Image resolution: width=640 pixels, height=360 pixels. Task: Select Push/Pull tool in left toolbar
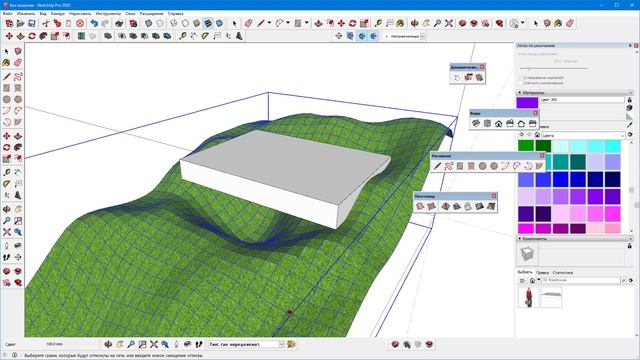pyautogui.click(x=18, y=136)
